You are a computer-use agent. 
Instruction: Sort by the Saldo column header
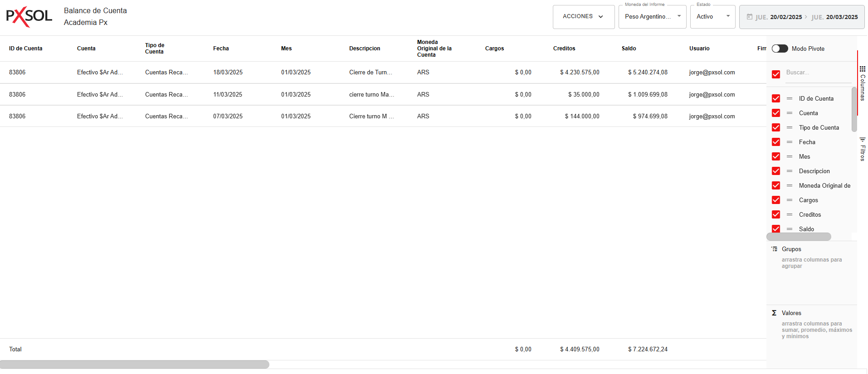click(x=629, y=49)
